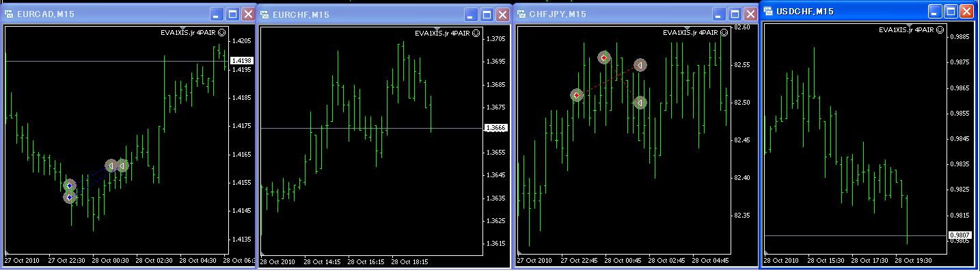
Task: Maximize the CHFJPY,M15 chart window
Action: 735,14
